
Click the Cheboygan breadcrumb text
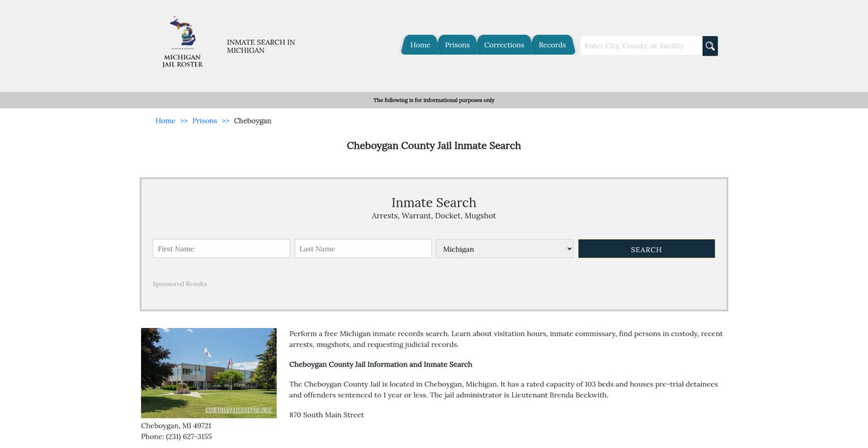point(252,121)
